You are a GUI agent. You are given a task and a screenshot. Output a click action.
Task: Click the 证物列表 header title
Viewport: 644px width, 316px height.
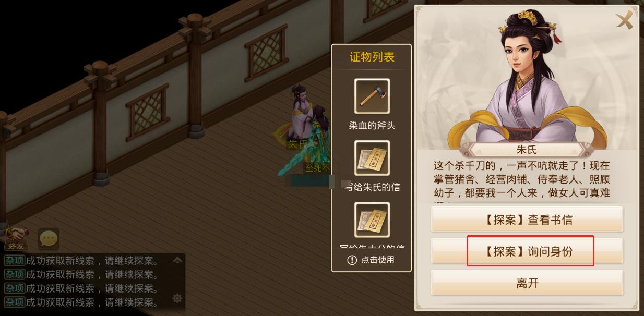[x=372, y=57]
